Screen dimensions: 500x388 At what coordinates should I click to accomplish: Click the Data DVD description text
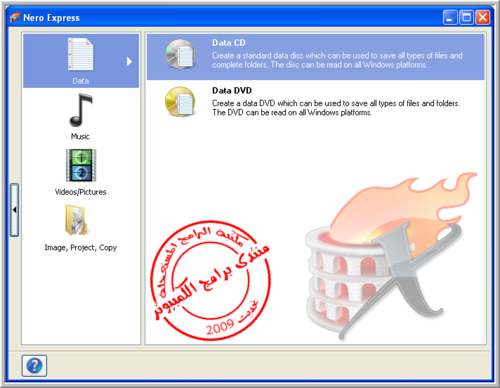(336, 108)
